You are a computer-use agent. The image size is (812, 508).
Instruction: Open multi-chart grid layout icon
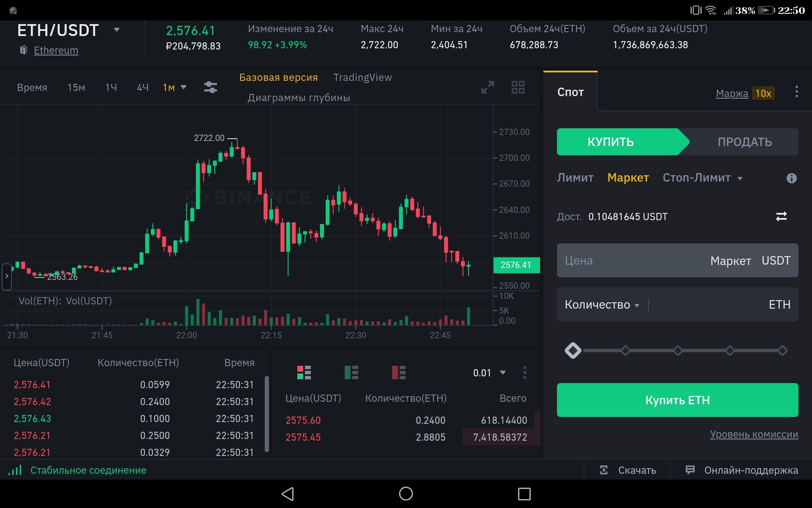coord(518,87)
